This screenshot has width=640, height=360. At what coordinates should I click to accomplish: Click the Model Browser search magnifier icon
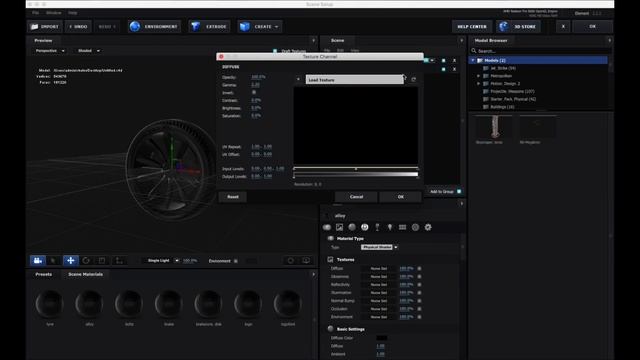pos(474,51)
